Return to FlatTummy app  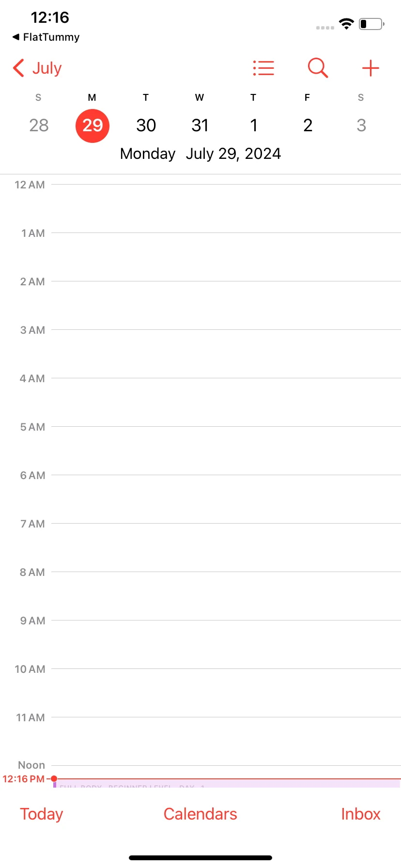[x=46, y=37]
